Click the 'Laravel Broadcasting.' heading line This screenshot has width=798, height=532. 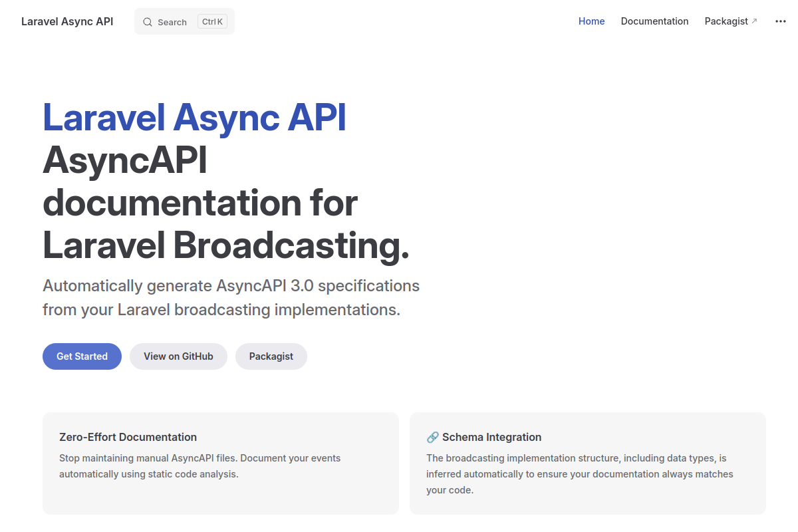pyautogui.click(x=225, y=245)
